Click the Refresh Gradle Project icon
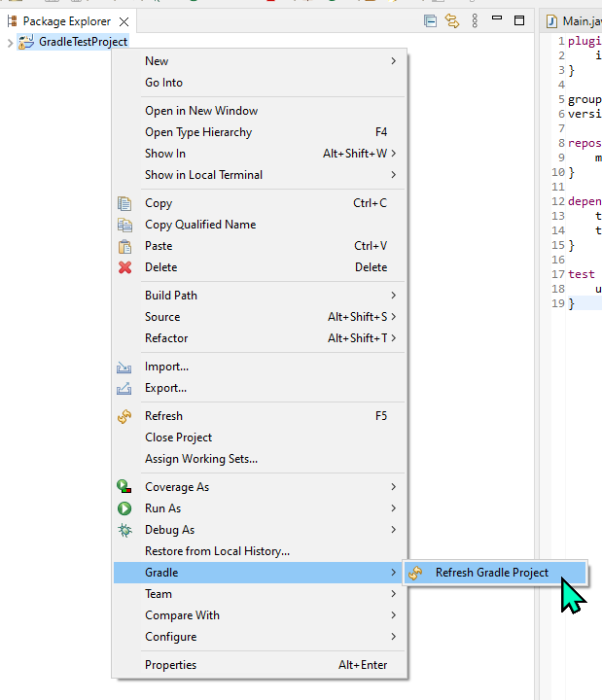This screenshot has height=700, width=602. click(x=415, y=574)
